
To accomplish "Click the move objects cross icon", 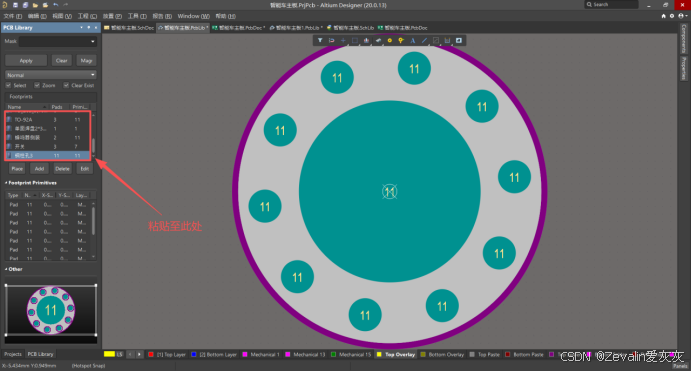I will coord(343,40).
